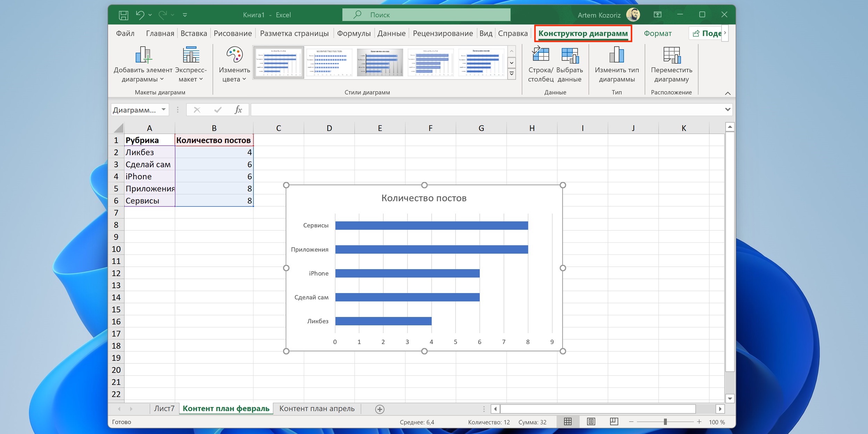This screenshot has width=868, height=434.
Task: Click the Поиск search field
Action: pos(426,15)
